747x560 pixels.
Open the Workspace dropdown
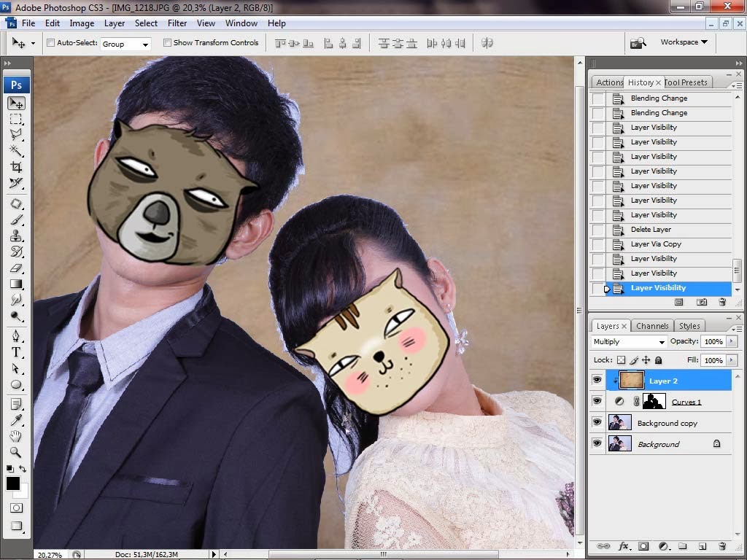coord(684,42)
